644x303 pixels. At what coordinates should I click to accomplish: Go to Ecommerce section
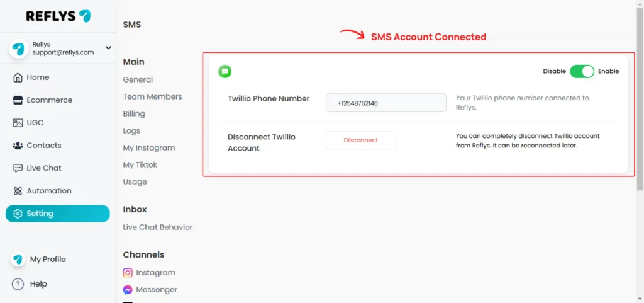click(x=57, y=100)
